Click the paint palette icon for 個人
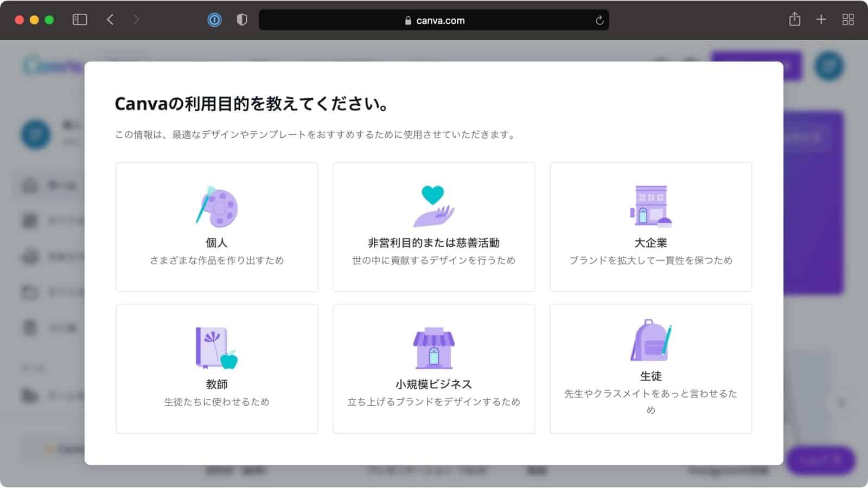The width and height of the screenshot is (868, 488). point(217,207)
